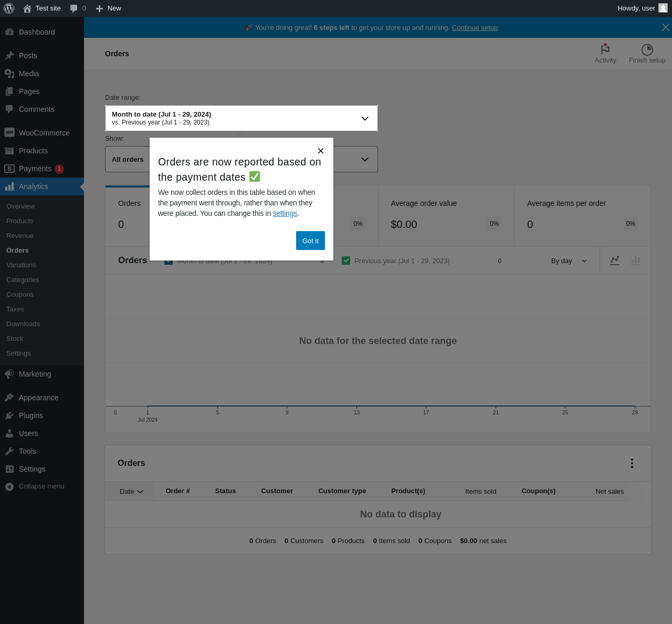Click the Media icon in sidebar
The width and height of the screenshot is (672, 624).
pos(9,74)
